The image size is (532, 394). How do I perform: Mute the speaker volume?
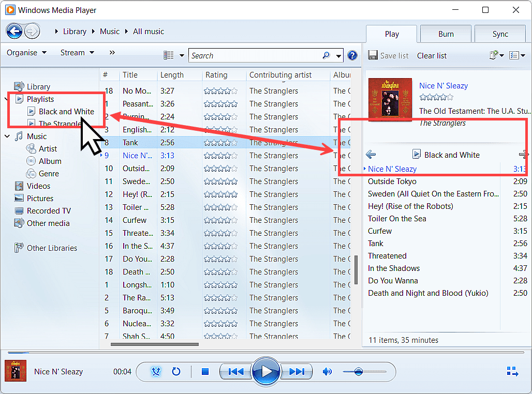click(x=328, y=371)
